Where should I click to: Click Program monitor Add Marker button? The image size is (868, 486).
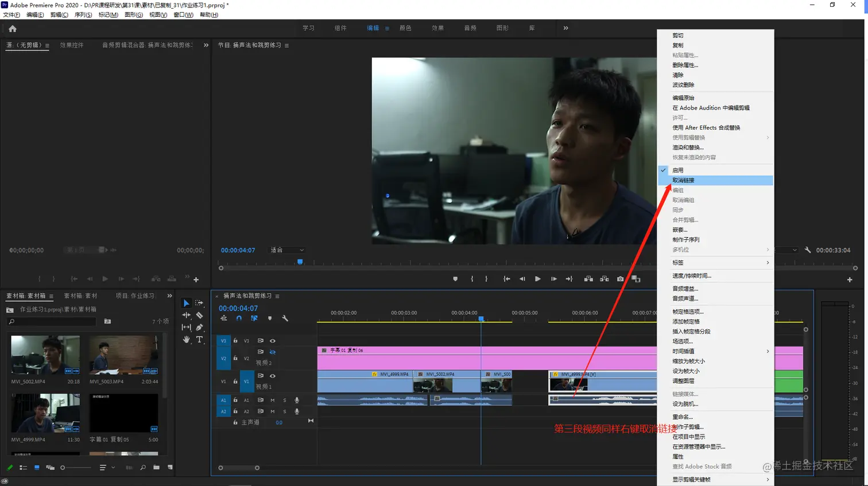(x=455, y=279)
